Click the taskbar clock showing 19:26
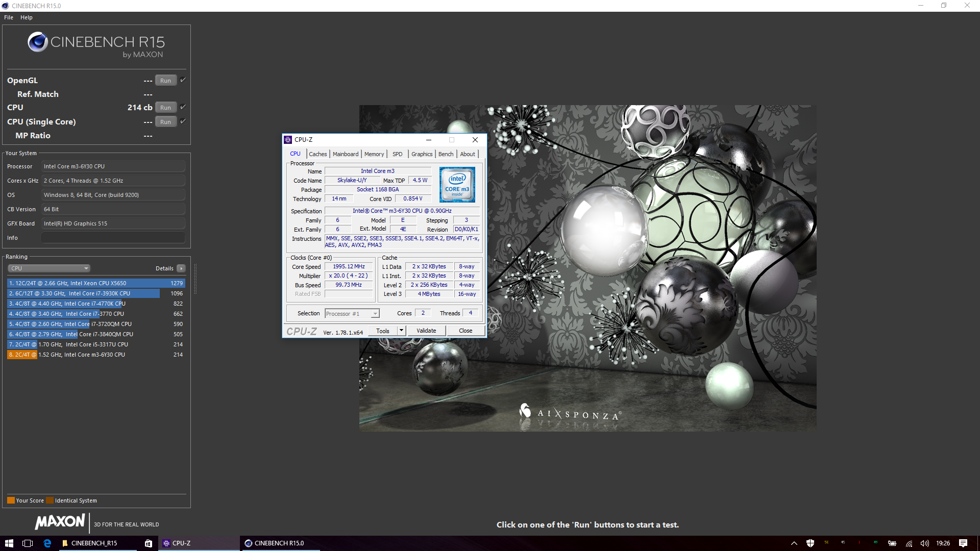Image resolution: width=980 pixels, height=551 pixels. click(943, 543)
